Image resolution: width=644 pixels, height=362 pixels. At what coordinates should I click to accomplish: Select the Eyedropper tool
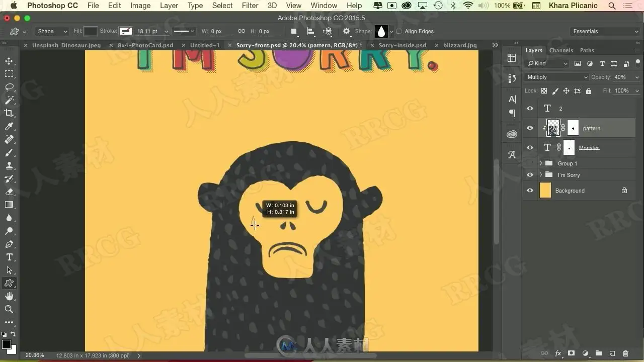(9, 126)
